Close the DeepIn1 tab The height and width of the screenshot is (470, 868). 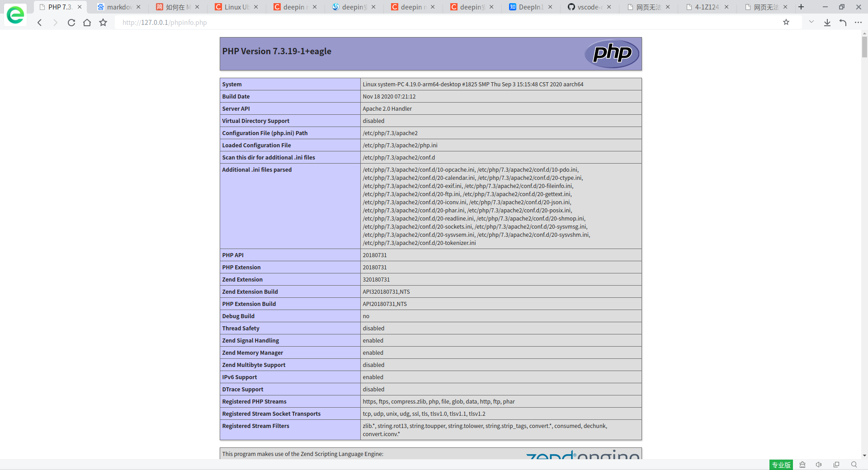[550, 7]
